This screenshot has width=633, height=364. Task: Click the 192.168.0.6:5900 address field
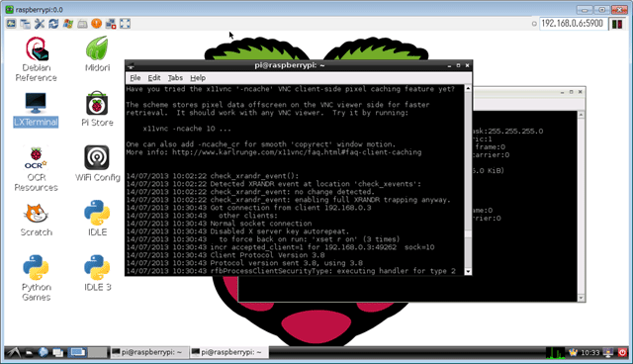point(573,24)
